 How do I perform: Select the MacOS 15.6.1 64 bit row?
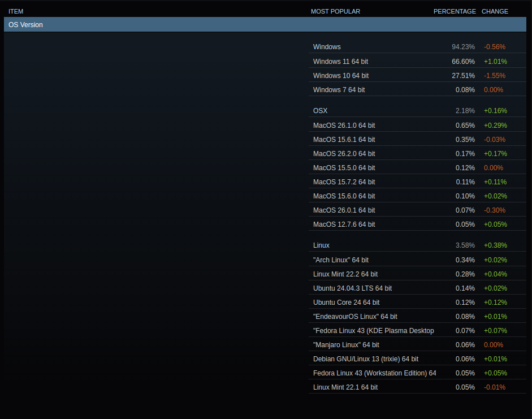344,139
